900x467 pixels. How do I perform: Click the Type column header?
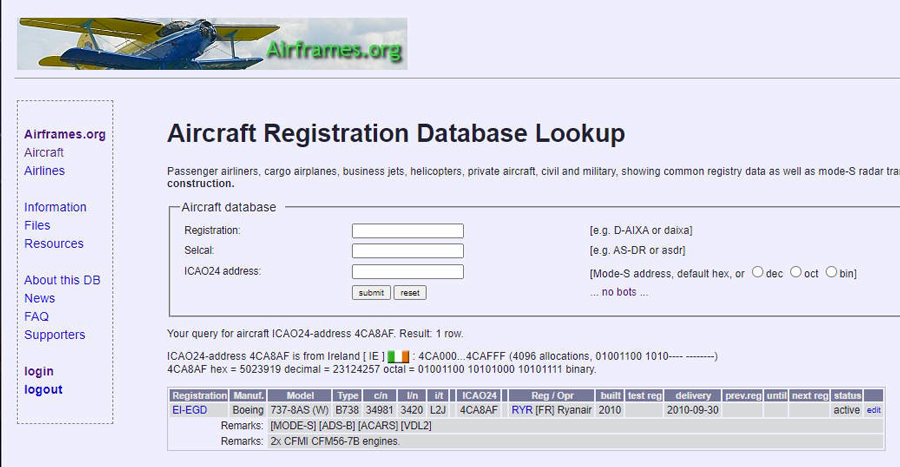coord(347,395)
